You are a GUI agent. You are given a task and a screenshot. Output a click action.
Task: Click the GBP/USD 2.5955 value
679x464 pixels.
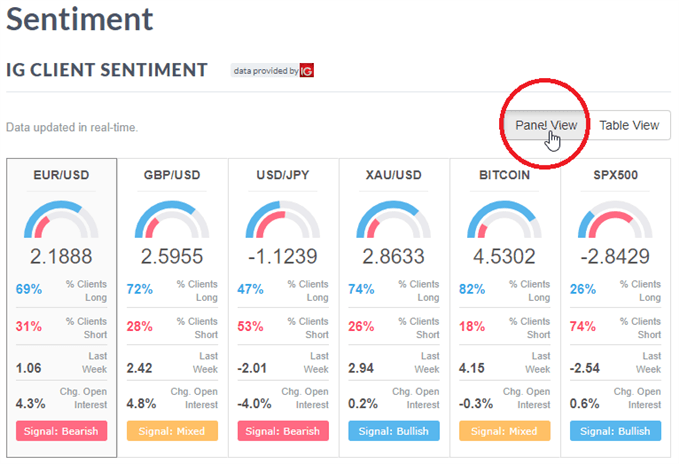pos(173,256)
